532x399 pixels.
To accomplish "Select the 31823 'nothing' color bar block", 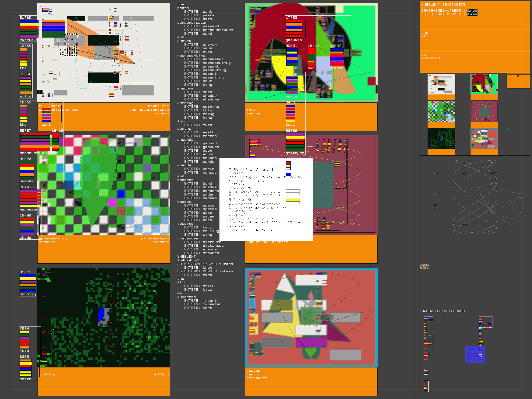I will (x=28, y=283).
